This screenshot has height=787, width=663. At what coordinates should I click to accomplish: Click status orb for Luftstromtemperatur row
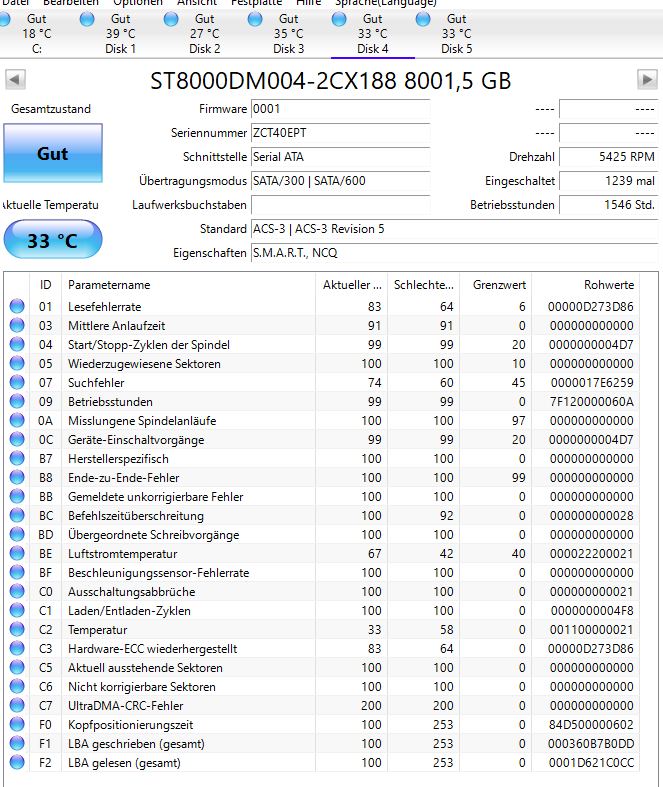tap(17, 554)
